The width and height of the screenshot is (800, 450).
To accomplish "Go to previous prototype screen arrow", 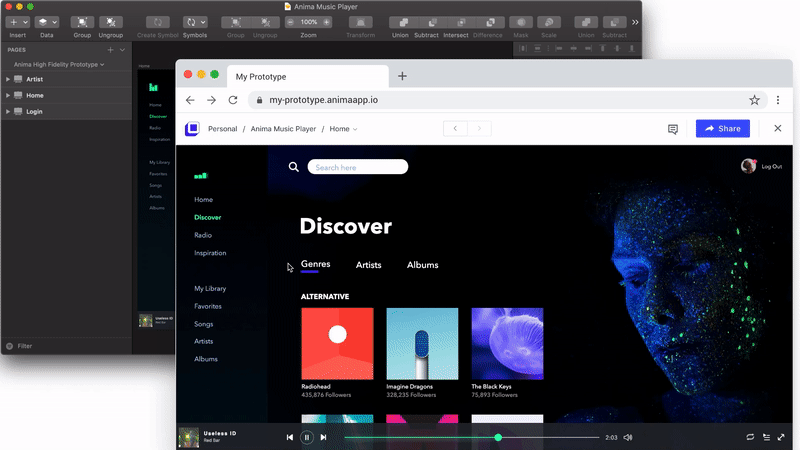I will [455, 129].
